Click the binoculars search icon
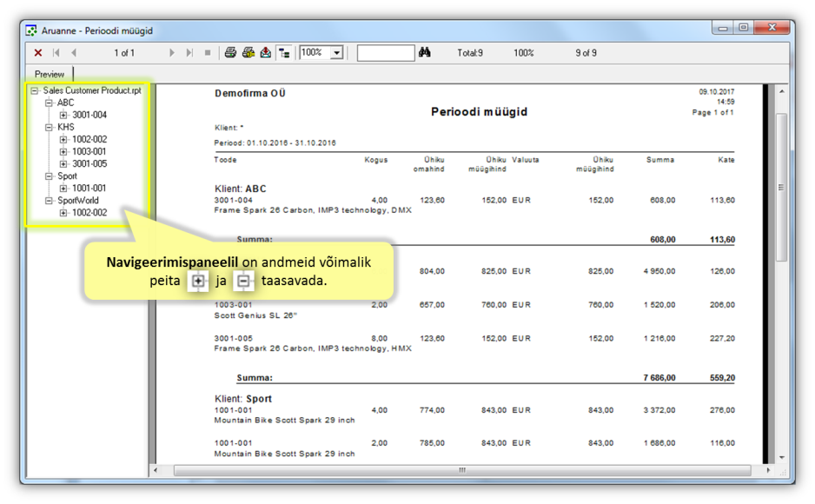The height and width of the screenshot is (504, 815). click(x=425, y=53)
